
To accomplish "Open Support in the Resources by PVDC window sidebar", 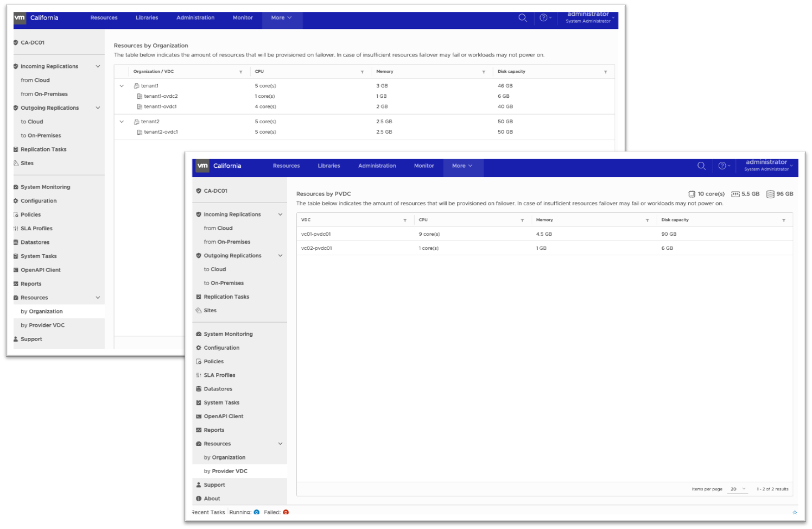I will (x=214, y=484).
